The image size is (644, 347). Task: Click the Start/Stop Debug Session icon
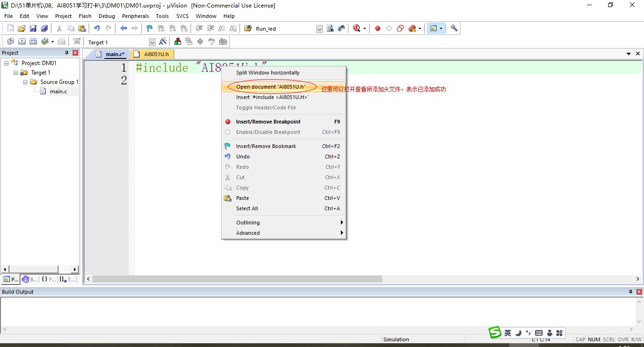357,28
